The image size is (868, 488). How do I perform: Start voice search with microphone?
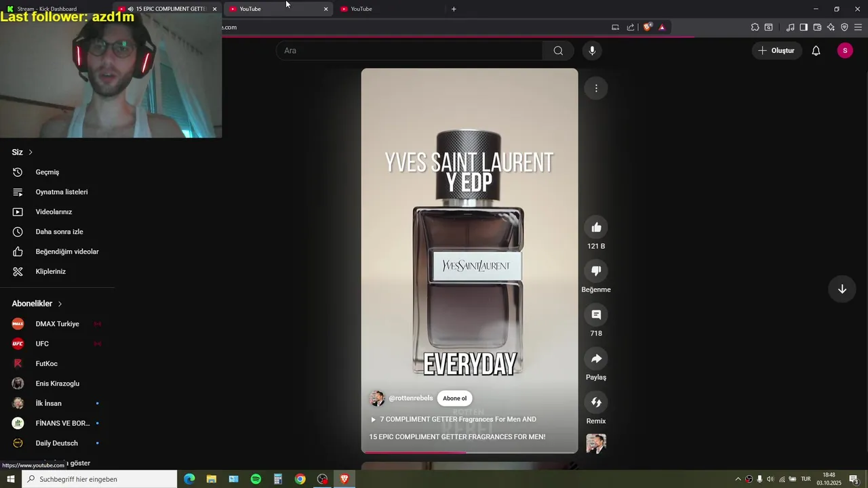pyautogui.click(x=592, y=51)
